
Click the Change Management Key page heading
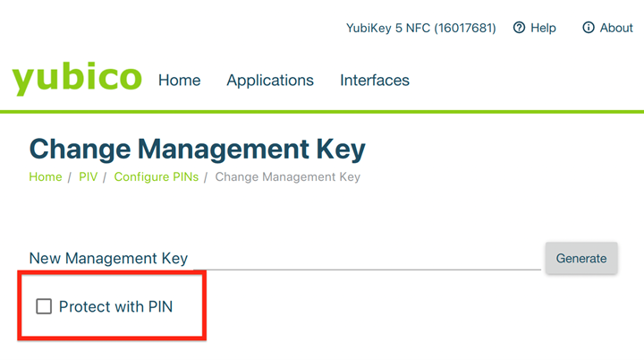(x=198, y=148)
